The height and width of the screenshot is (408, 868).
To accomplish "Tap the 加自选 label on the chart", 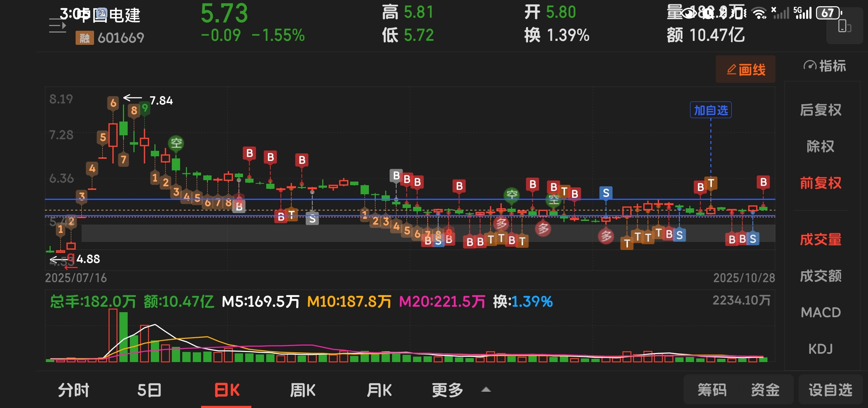I will coord(711,110).
